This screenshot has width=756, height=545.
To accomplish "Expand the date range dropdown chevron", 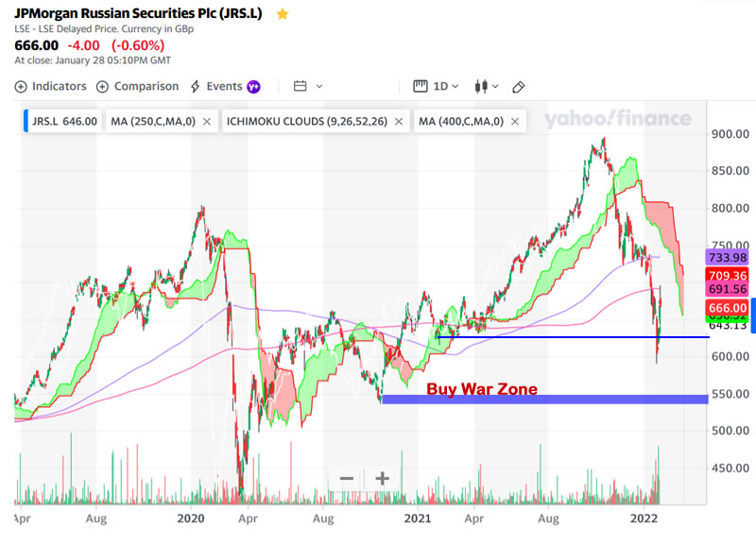I will (319, 87).
